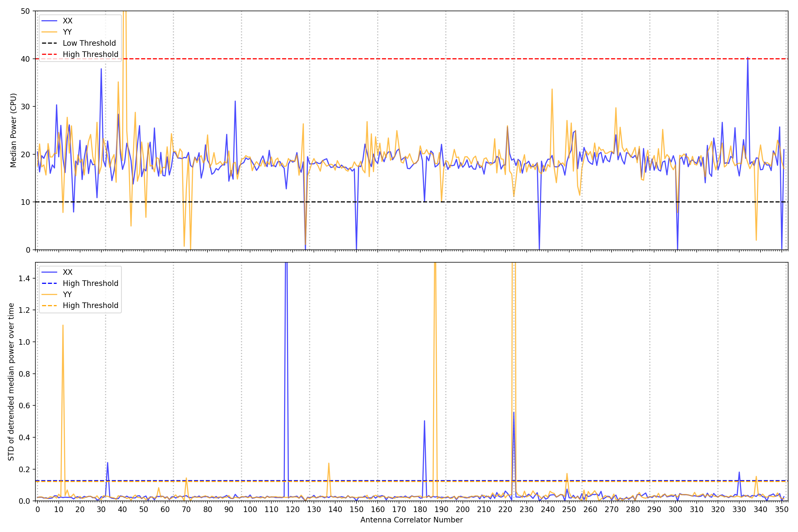
Task: Click the YY legend entry in top plot
Action: [67, 32]
